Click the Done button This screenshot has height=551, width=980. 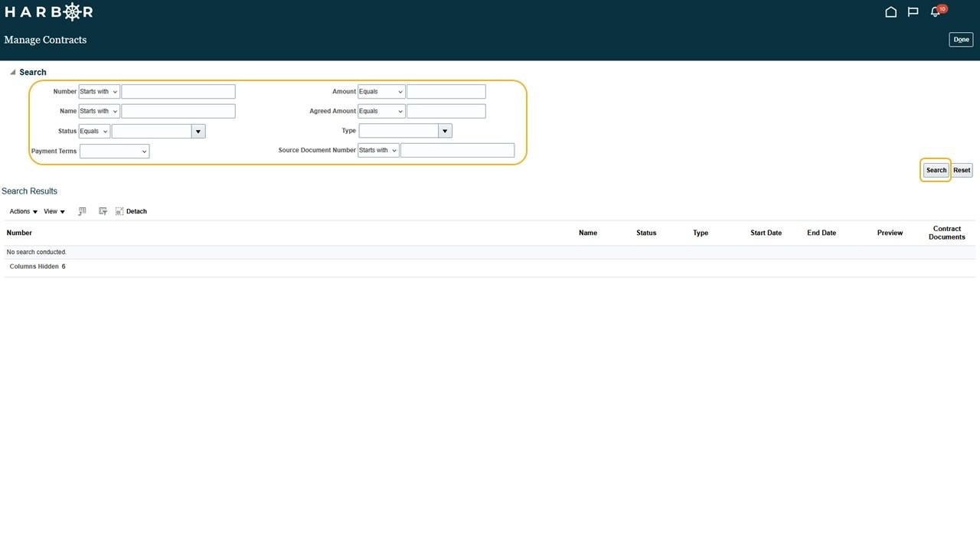coord(961,40)
